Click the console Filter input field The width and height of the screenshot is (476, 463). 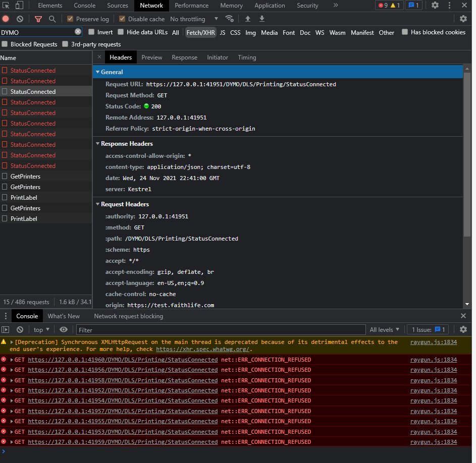pyautogui.click(x=221, y=330)
